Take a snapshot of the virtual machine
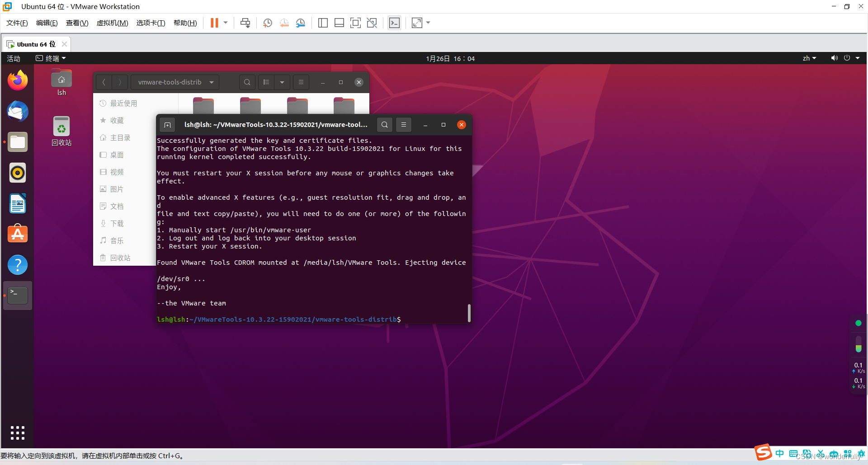868x465 pixels. click(x=267, y=23)
